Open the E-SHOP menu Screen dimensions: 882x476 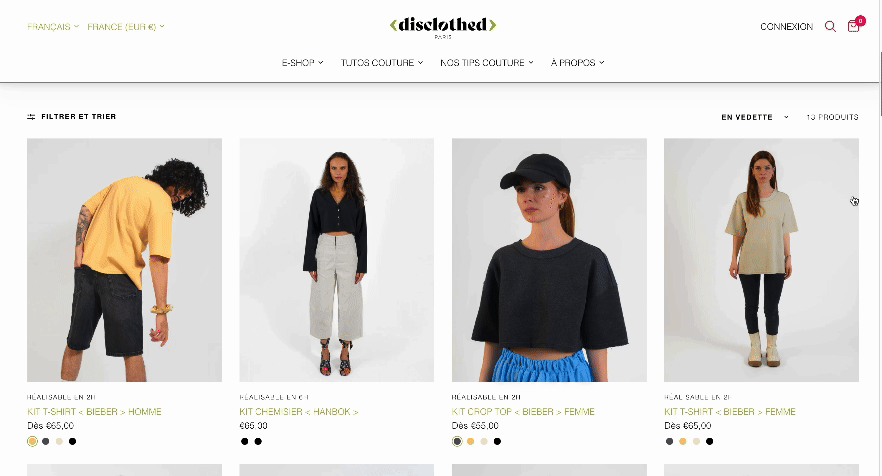303,62
